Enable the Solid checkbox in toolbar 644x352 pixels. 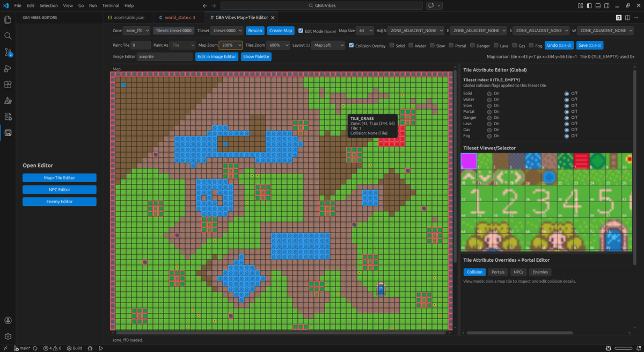click(392, 46)
